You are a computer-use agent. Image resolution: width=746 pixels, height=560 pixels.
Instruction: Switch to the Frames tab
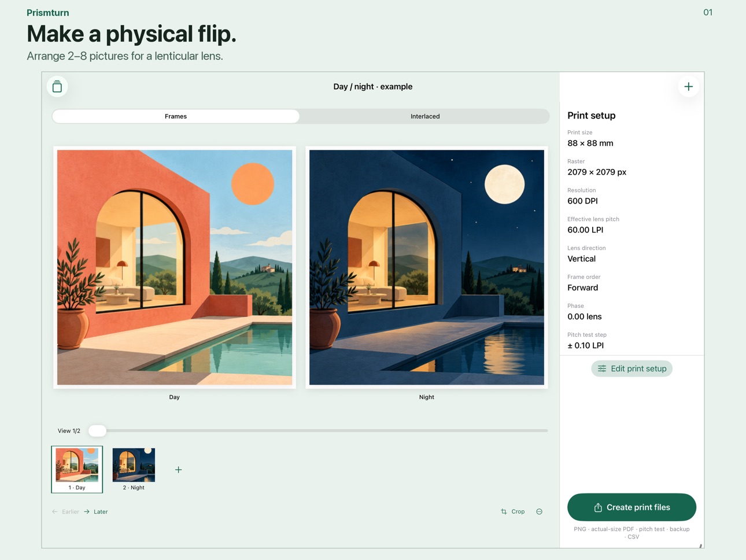(176, 116)
